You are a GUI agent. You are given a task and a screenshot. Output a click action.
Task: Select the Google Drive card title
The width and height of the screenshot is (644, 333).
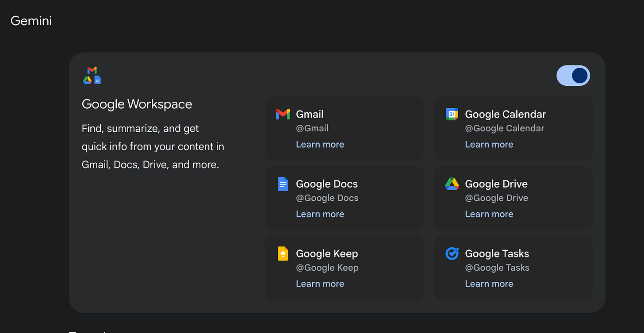pos(496,184)
